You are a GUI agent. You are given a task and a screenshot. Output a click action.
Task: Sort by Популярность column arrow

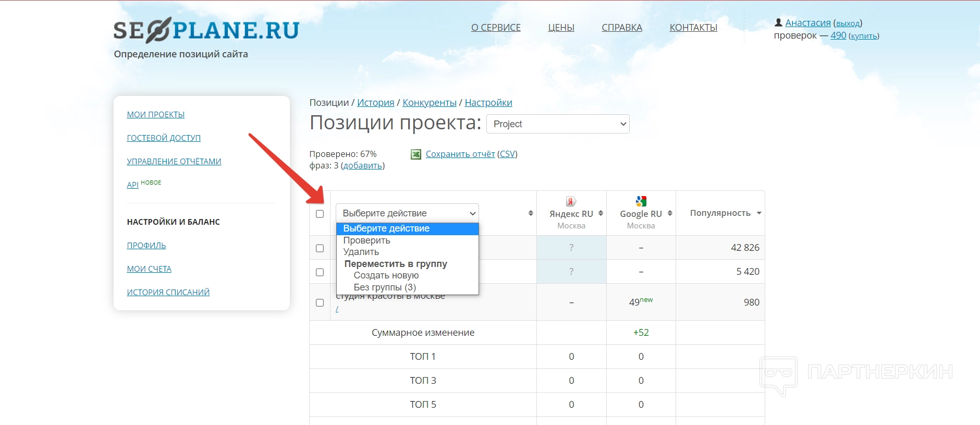coord(759,213)
